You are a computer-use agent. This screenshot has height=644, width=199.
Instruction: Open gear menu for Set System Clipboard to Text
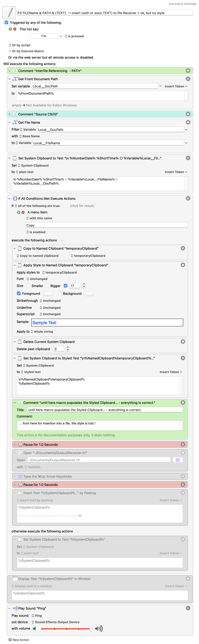(x=188, y=158)
